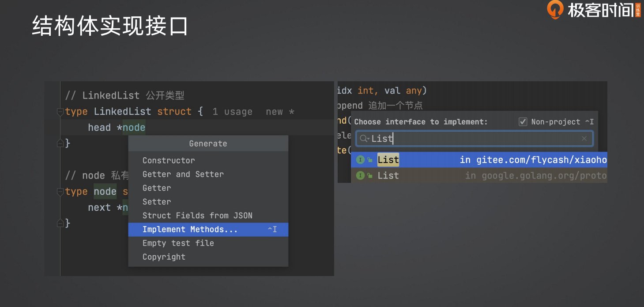Click highlighted node in 'type node' line

[105, 192]
